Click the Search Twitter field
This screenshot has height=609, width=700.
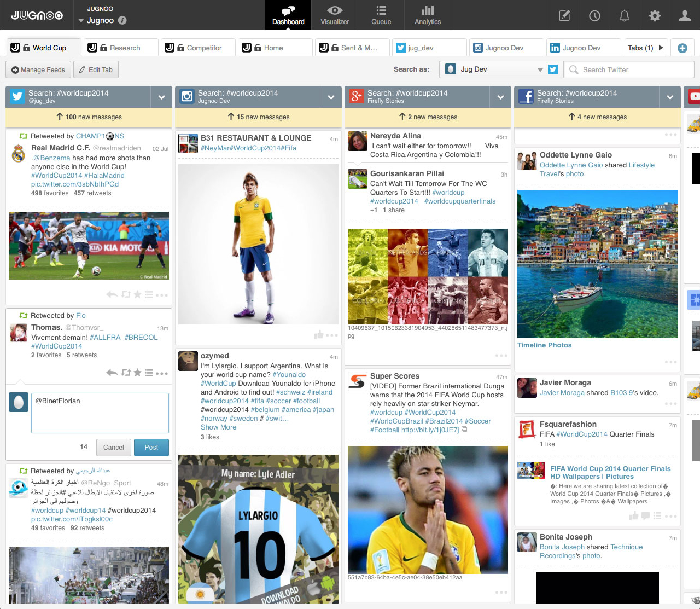point(629,69)
